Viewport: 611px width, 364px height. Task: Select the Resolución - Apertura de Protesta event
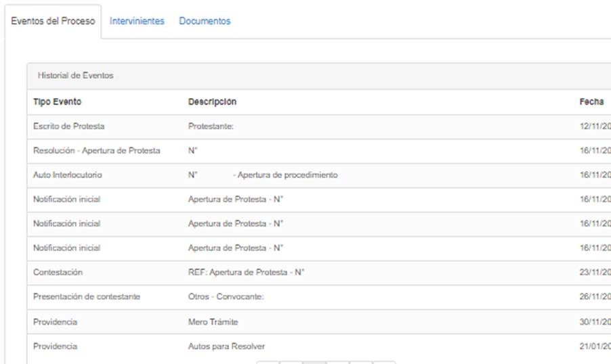click(x=96, y=151)
